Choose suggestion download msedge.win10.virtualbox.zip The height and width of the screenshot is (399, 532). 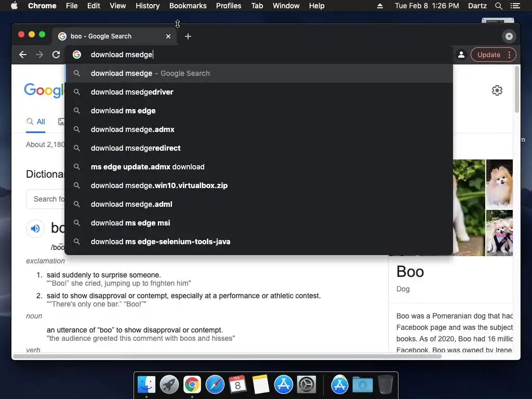(x=259, y=185)
